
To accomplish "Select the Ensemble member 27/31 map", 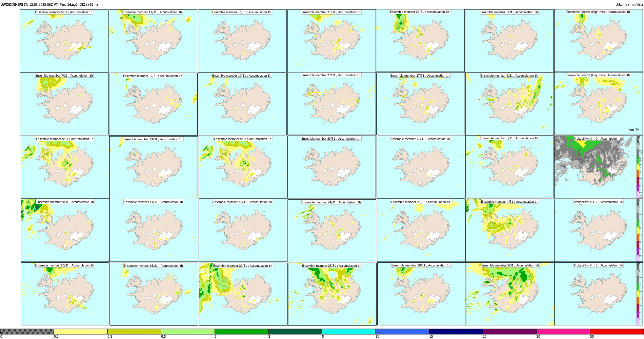I will pos(420,104).
